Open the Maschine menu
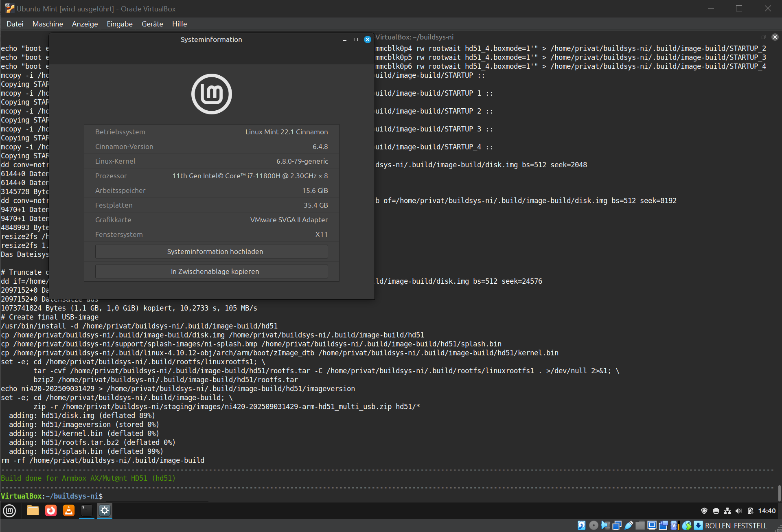The height and width of the screenshot is (532, 782). tap(48, 24)
